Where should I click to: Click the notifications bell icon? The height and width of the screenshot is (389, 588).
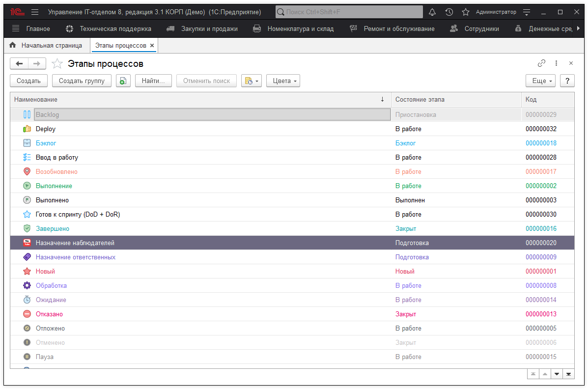pos(432,12)
